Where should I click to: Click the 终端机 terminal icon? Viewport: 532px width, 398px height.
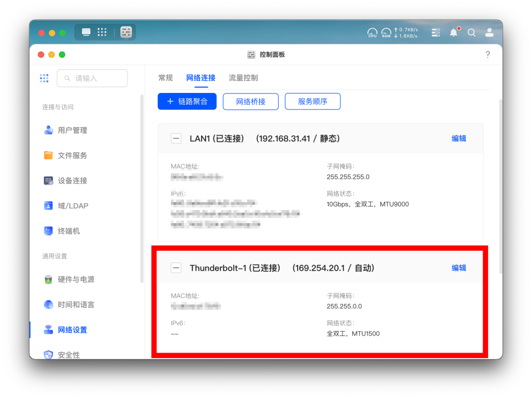pos(49,231)
